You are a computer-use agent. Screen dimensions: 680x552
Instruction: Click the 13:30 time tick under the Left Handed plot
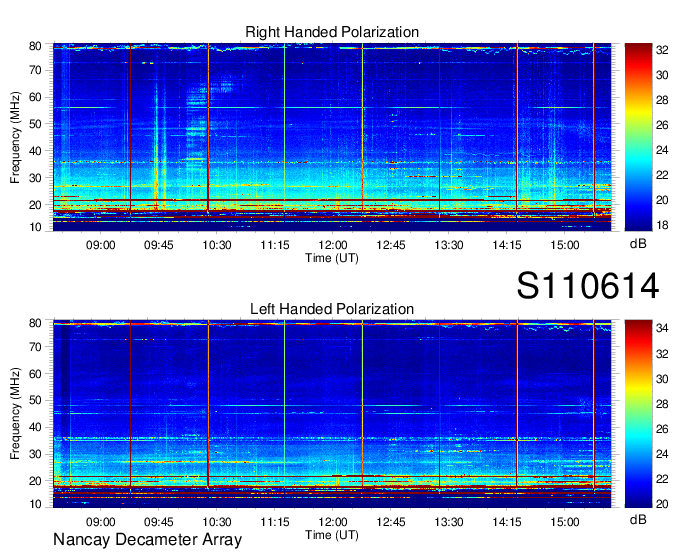tap(449, 522)
